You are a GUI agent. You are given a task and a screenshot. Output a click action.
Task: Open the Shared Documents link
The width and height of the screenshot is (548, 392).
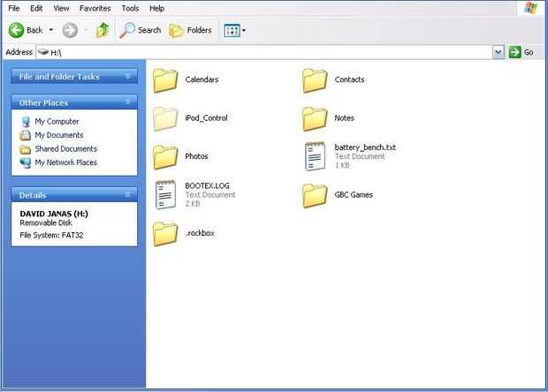[66, 148]
